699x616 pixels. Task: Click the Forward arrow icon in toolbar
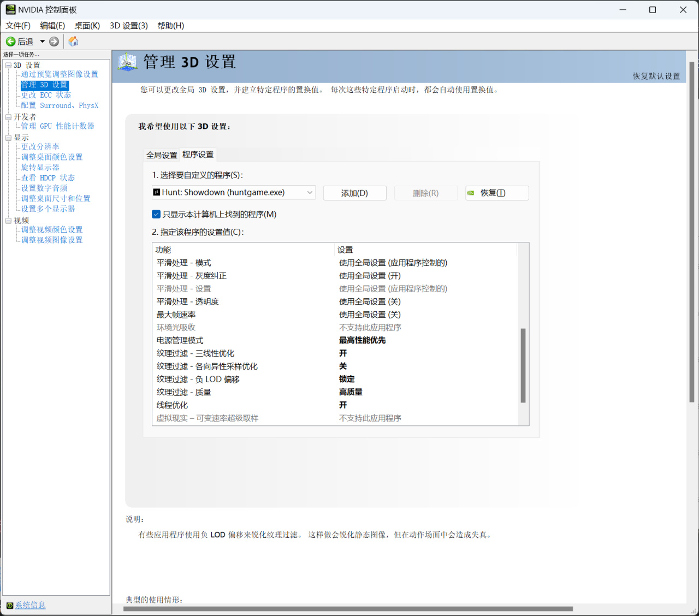tap(54, 42)
